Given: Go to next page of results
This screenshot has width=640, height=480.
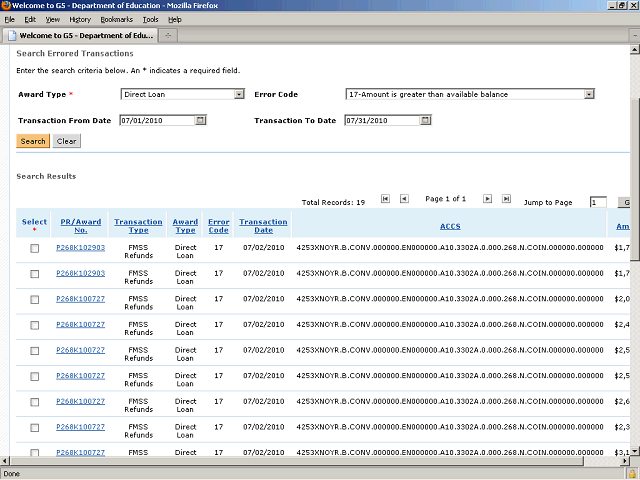Looking at the screenshot, I should 488,199.
